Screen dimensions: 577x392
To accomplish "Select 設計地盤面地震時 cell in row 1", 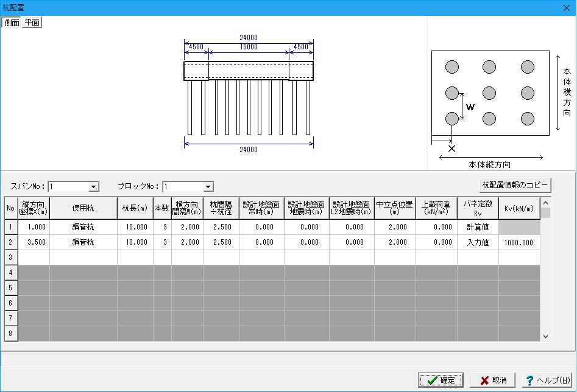I will 306,227.
